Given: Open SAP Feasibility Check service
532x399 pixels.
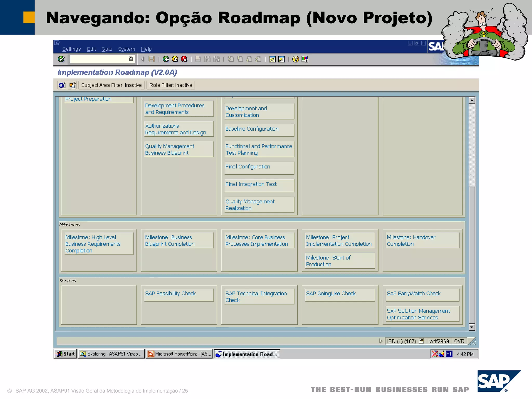Looking at the screenshot, I should pos(179,295).
